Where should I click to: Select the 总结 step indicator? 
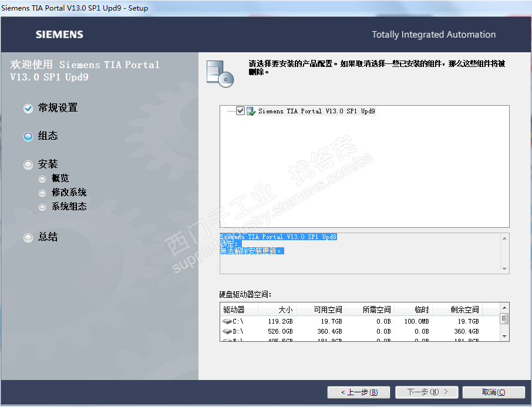(x=28, y=237)
